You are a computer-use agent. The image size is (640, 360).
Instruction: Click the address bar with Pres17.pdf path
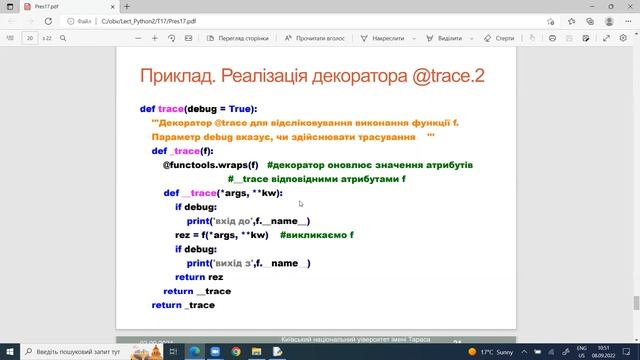tap(302, 21)
